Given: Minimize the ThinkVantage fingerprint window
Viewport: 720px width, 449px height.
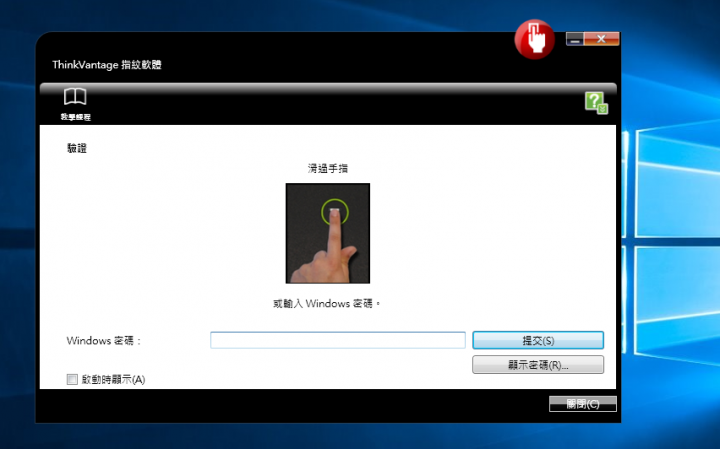Looking at the screenshot, I should (x=575, y=39).
